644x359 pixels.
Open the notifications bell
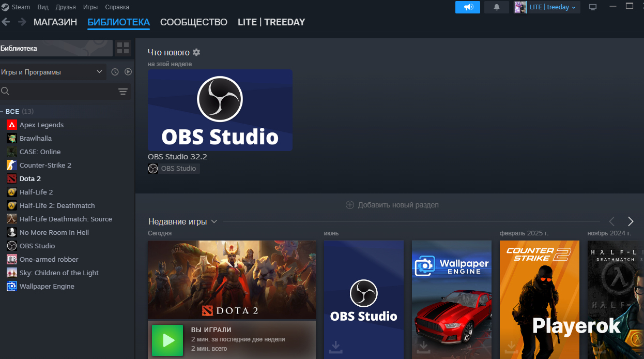pos(497,7)
